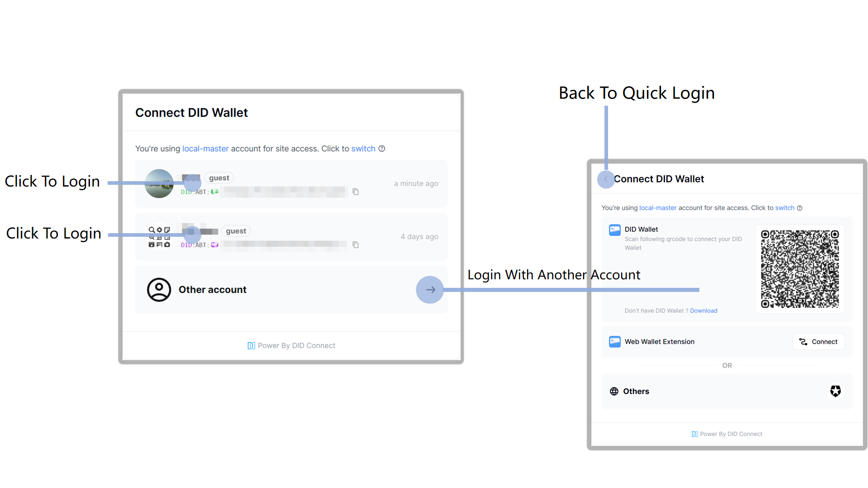
Task: Click the switch link in left panel
Action: 363,149
